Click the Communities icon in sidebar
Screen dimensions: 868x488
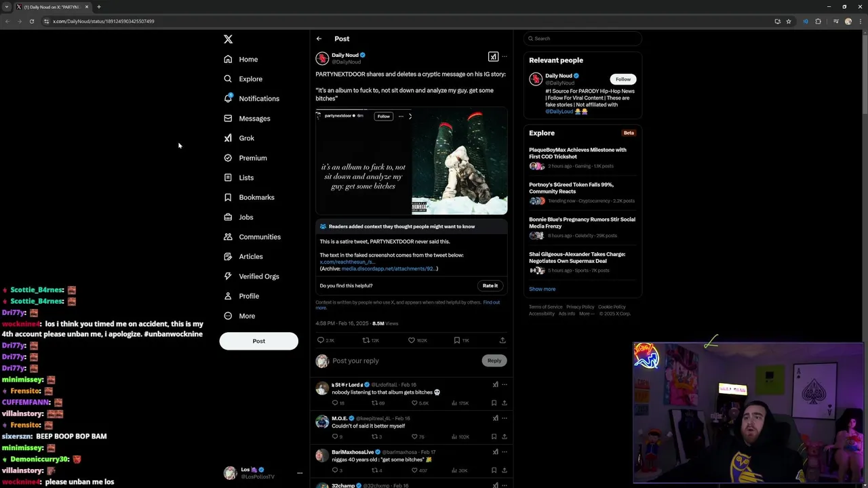coord(228,237)
